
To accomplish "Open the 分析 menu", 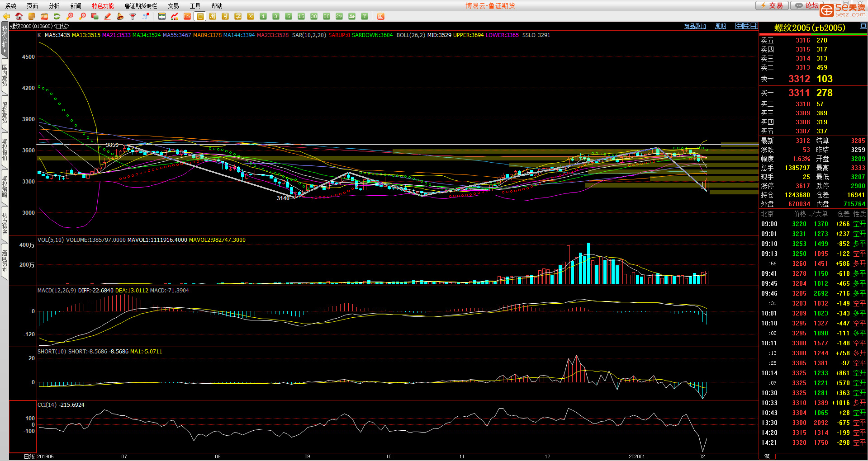I will point(54,6).
